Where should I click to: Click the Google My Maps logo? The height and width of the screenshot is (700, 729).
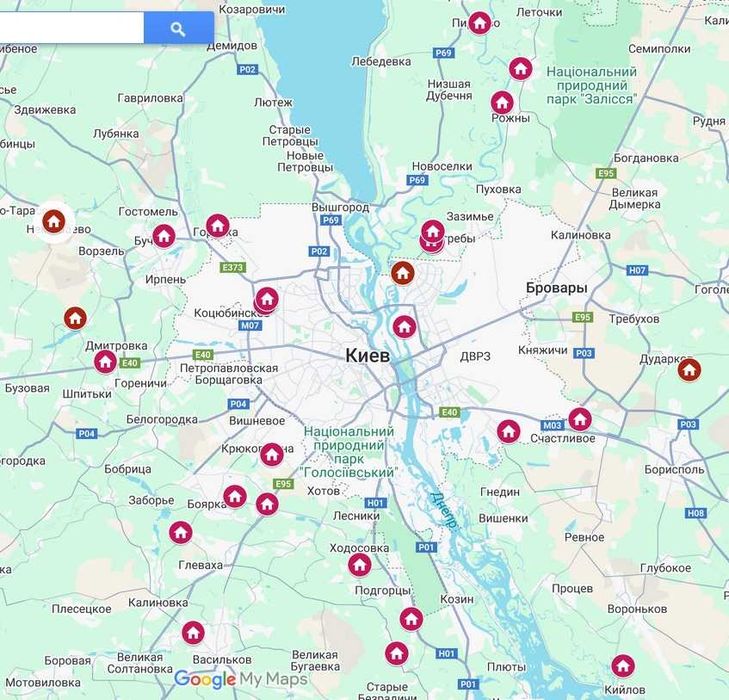pyautogui.click(x=240, y=679)
